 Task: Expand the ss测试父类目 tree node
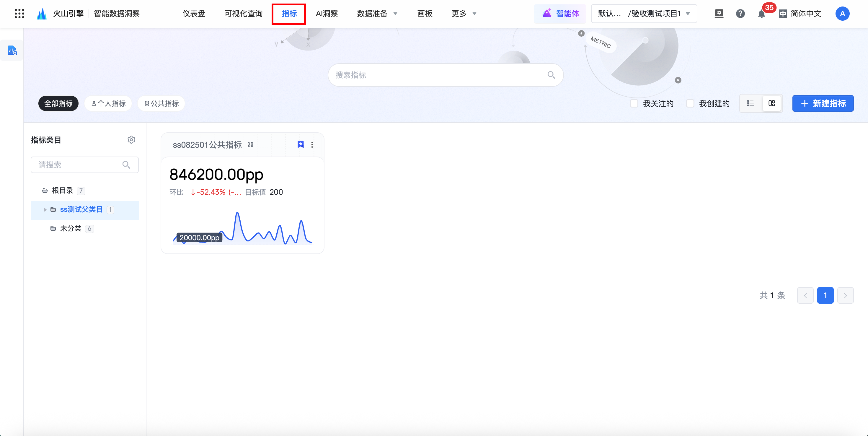tap(45, 209)
